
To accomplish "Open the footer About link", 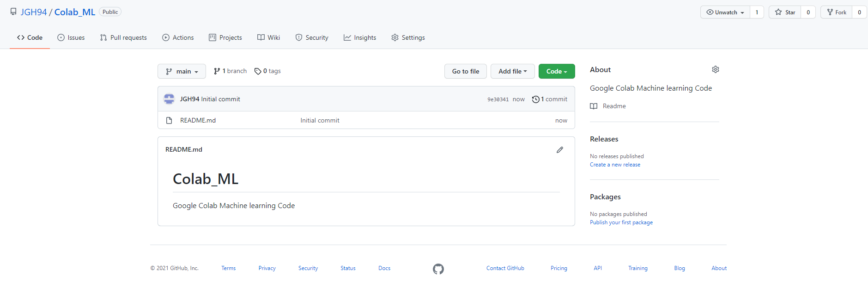I will point(719,268).
